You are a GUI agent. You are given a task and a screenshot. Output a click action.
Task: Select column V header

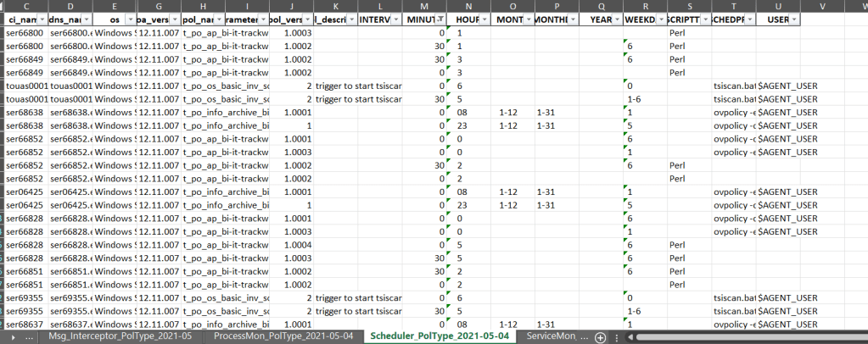[822, 5]
